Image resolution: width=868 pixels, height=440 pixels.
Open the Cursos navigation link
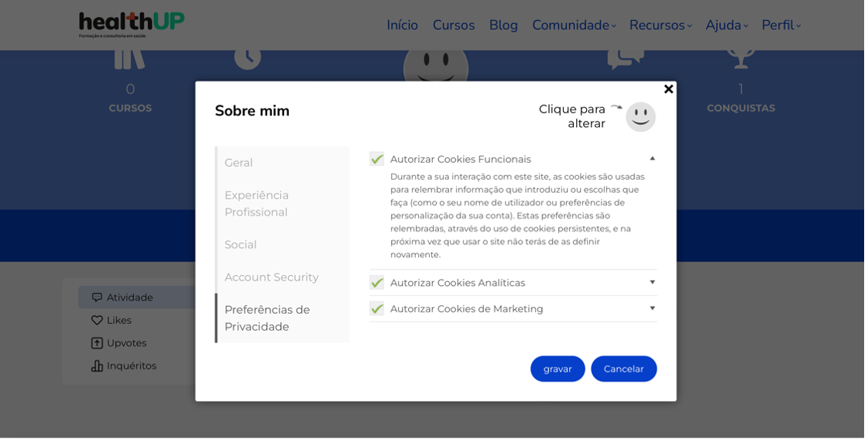pyautogui.click(x=455, y=26)
